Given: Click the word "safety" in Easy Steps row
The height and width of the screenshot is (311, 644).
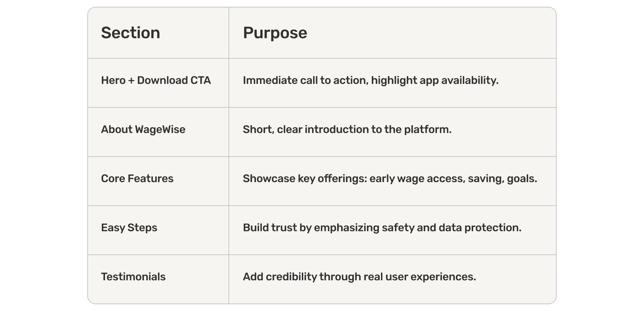Looking at the screenshot, I should click(x=398, y=228).
